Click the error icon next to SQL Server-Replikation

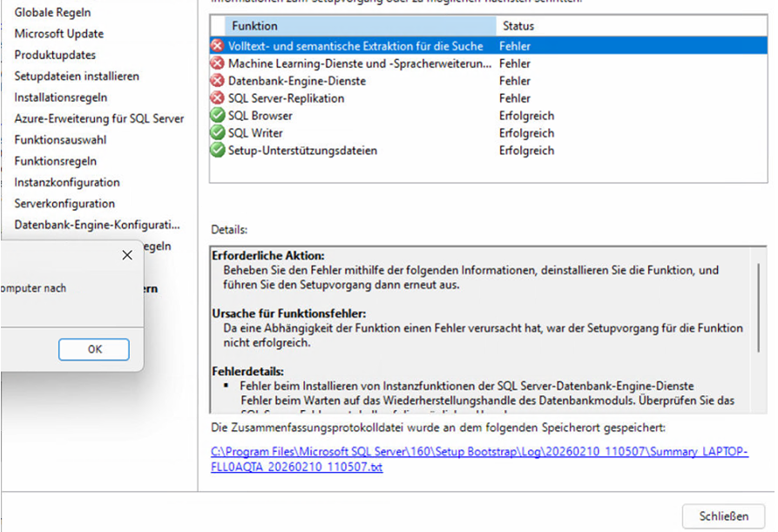tap(218, 98)
